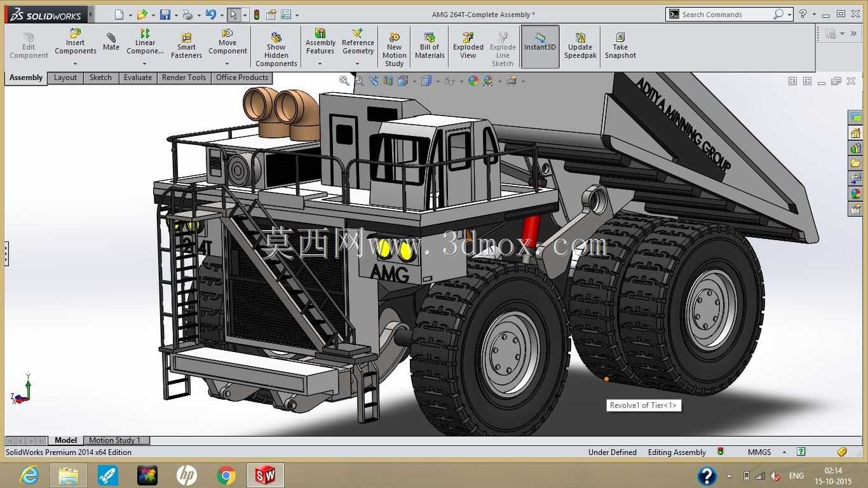Viewport: 868px width, 488px height.
Task: Select the Mate tool
Action: 111,42
